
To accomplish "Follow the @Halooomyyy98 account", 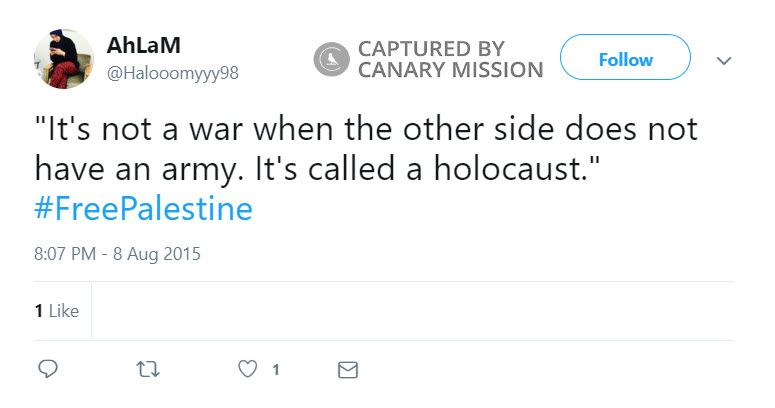I will point(625,59).
